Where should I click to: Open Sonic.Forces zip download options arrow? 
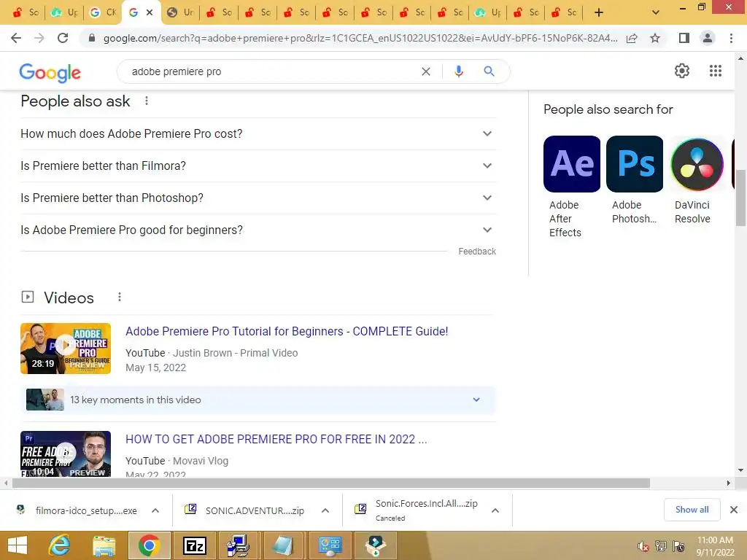[495, 510]
